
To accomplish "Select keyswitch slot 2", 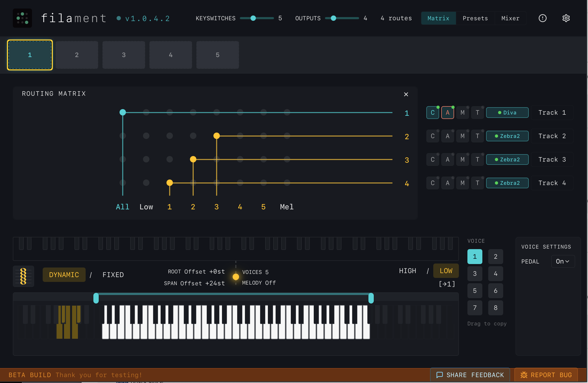I will click(77, 55).
